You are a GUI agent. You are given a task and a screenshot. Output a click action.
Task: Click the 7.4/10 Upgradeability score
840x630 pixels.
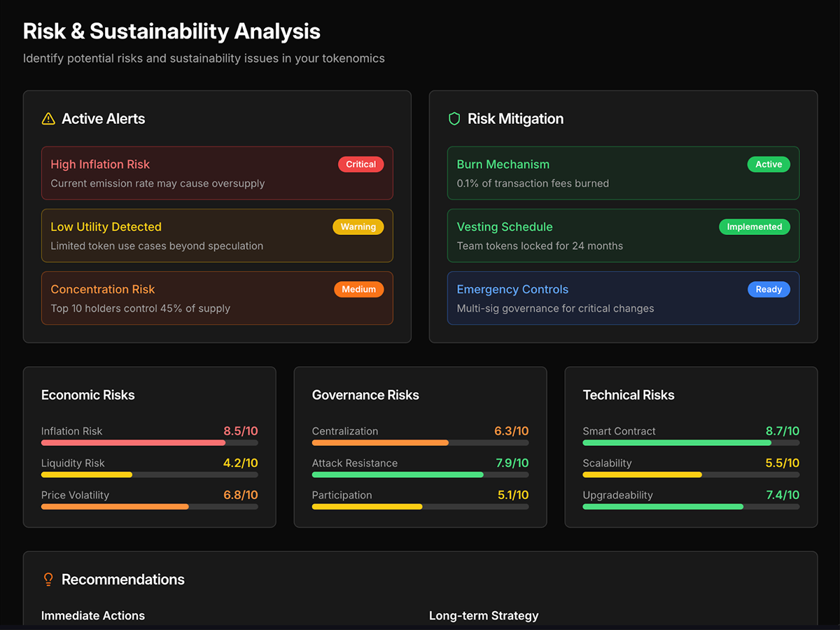coord(783,495)
